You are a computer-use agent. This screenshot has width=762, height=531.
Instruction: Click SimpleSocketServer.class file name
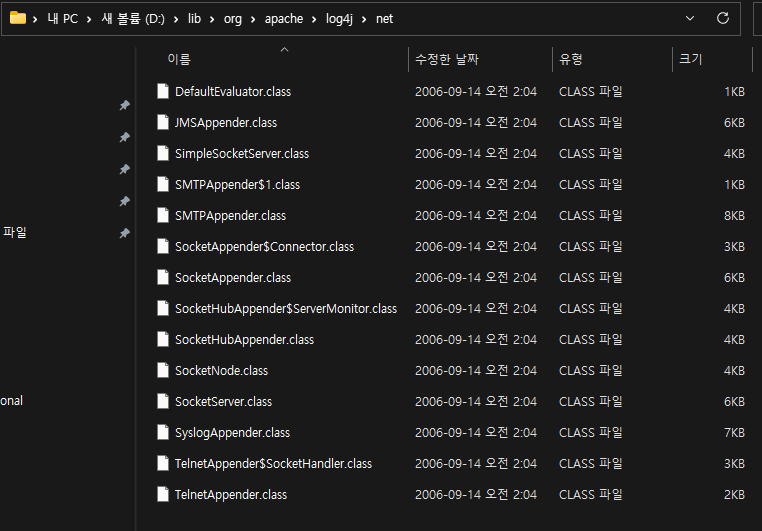click(x=242, y=154)
